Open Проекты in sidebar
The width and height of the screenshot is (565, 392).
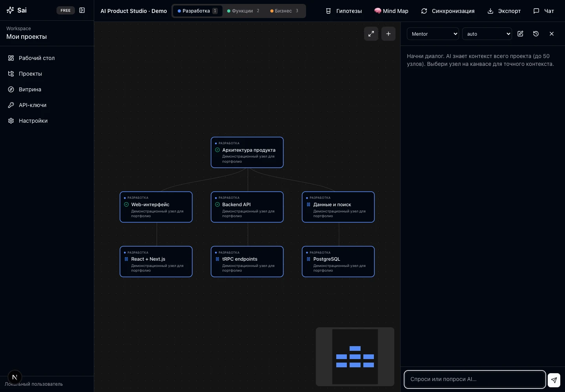click(x=47, y=74)
